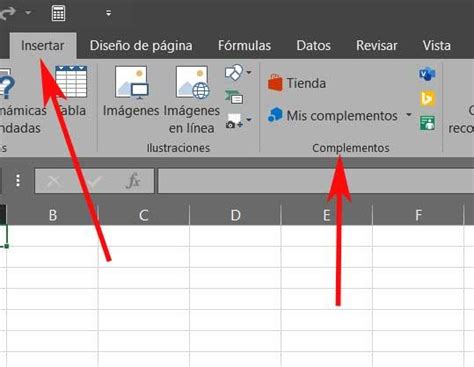Click the People Graph add-in icon
The image size is (474, 367).
(x=427, y=123)
